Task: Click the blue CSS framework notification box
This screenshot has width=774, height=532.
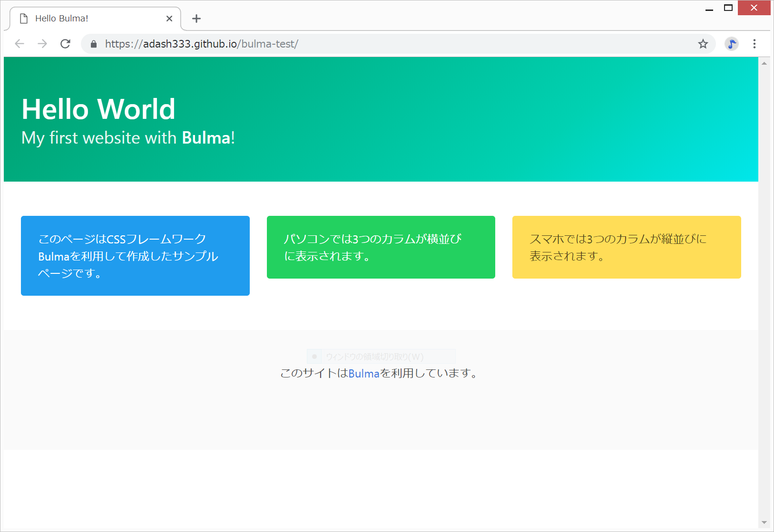Action: click(x=135, y=256)
